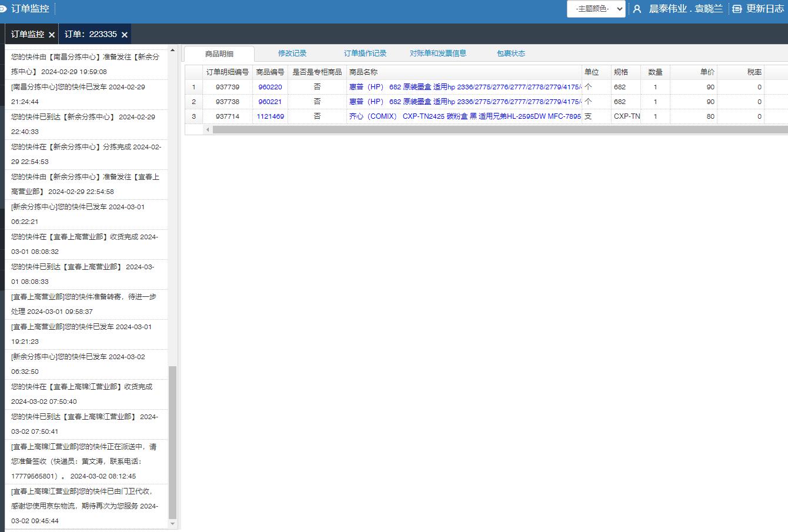Click the 更新日志 link text
788x532 pixels.
[765, 9]
